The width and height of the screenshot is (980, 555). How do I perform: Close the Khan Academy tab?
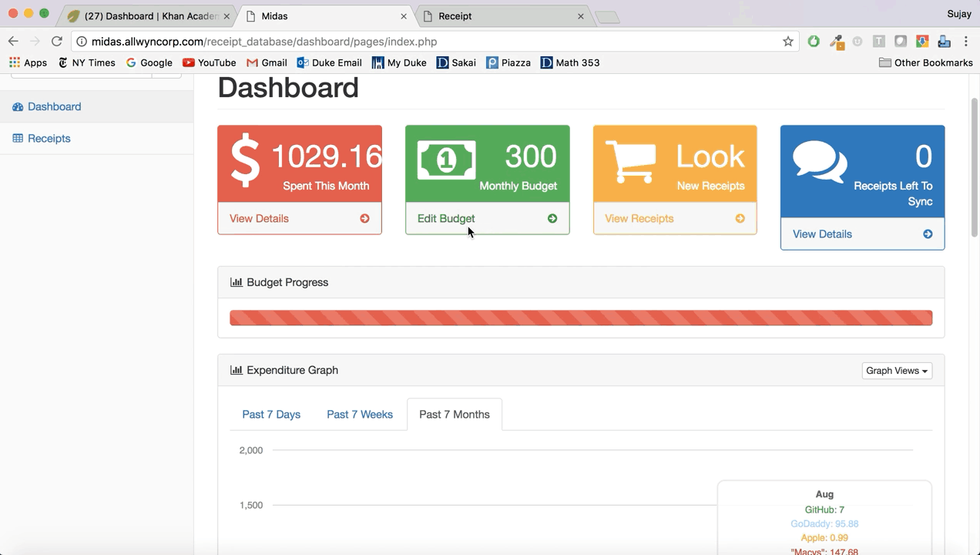pos(225,16)
